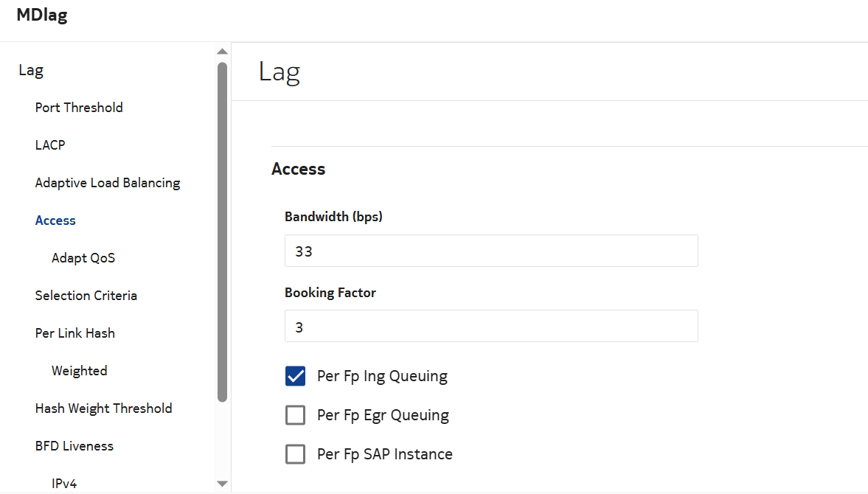Click the Bandwidth (bps) input field
Viewport: 868px width, 494px height.
point(490,251)
